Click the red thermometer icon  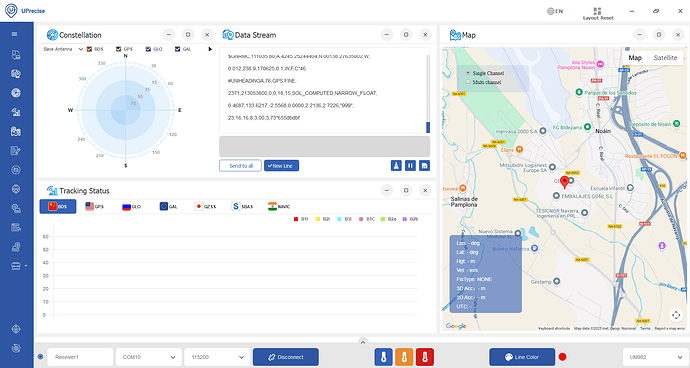click(425, 357)
